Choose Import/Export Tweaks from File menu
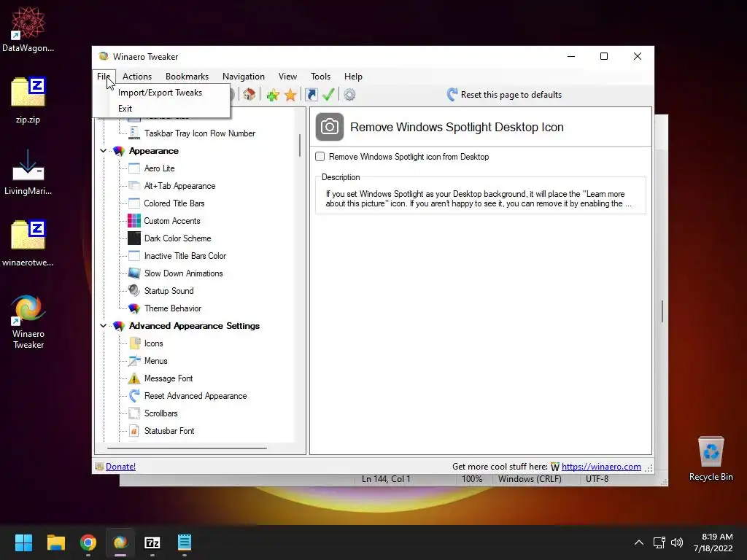 pos(161,93)
